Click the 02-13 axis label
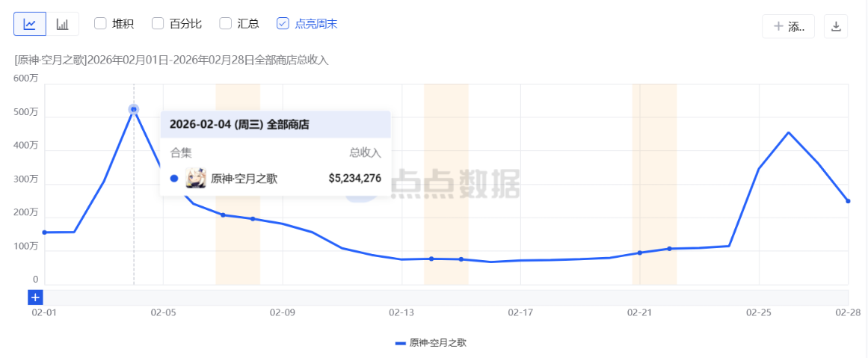This screenshot has height=358, width=868. tap(401, 312)
